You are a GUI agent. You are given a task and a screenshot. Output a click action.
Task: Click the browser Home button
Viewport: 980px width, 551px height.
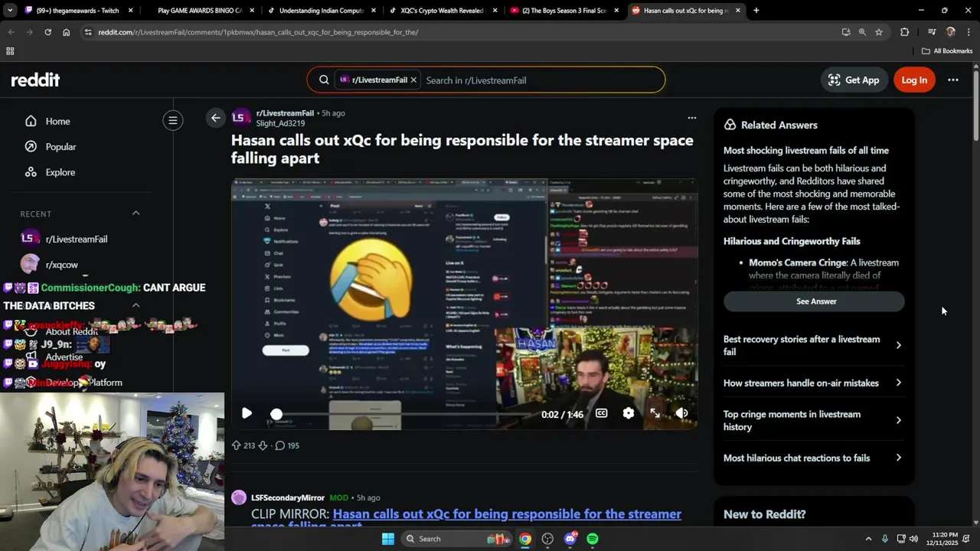(66, 32)
